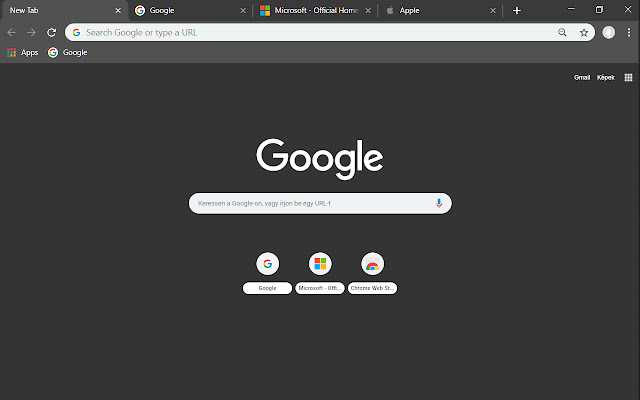Open the Microsoft shortcut tile icon
This screenshot has height=400, width=640.
point(320,264)
